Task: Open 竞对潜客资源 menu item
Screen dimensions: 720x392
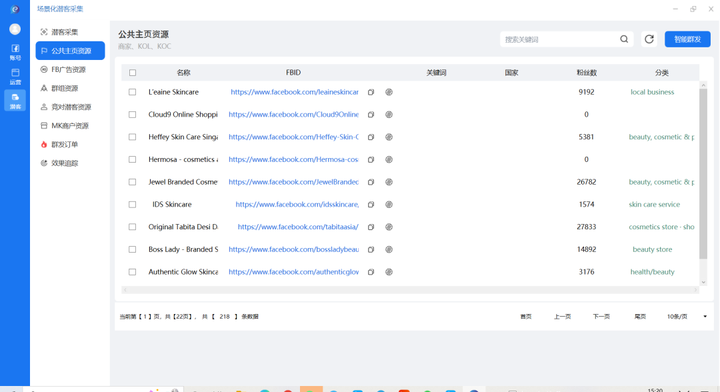Action: tap(70, 107)
